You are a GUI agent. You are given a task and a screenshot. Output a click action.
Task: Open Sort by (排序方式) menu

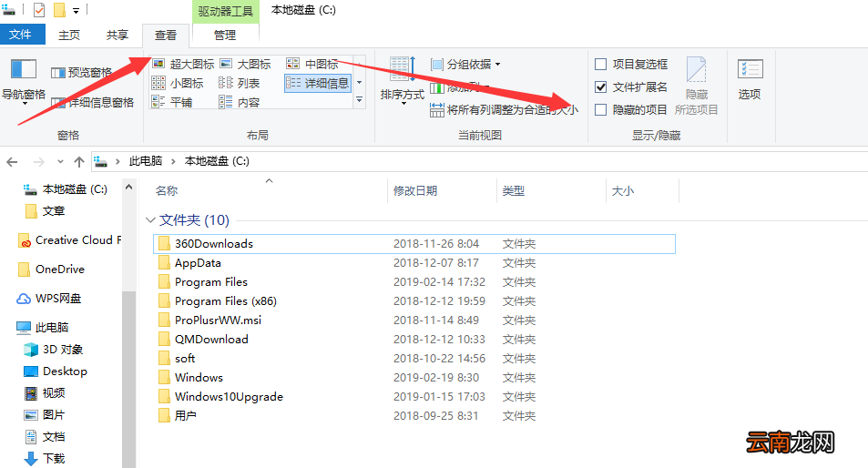[x=403, y=79]
